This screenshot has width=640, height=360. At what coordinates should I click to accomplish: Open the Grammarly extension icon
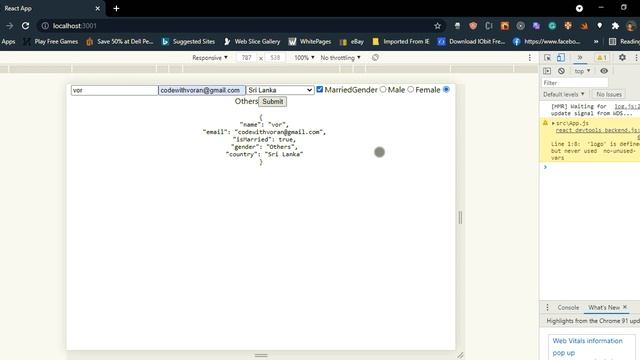(552, 26)
